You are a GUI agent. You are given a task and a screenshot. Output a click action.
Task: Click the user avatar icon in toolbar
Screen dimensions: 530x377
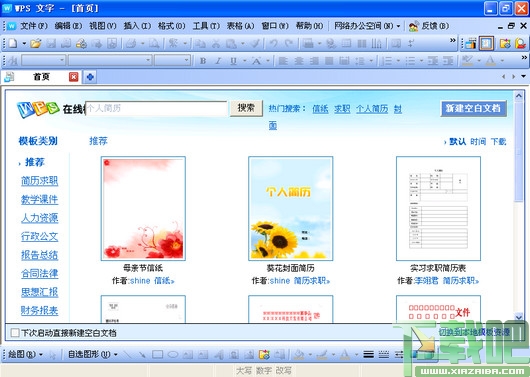[x=521, y=43]
